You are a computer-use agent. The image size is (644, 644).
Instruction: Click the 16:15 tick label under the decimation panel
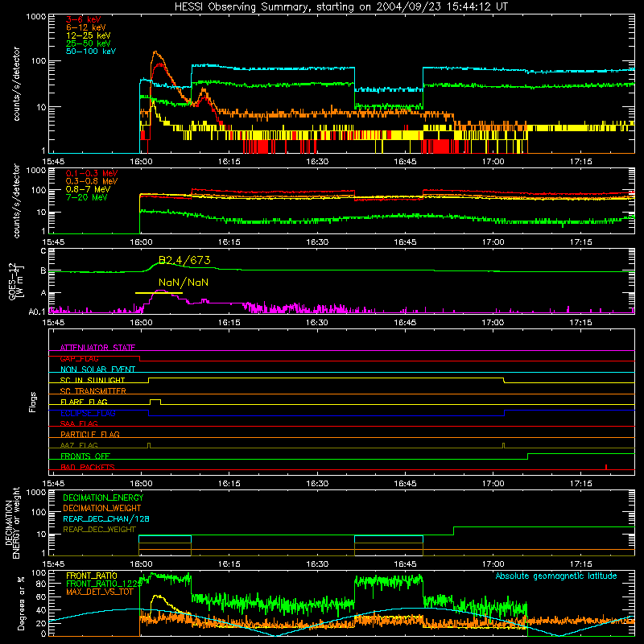tap(229, 564)
